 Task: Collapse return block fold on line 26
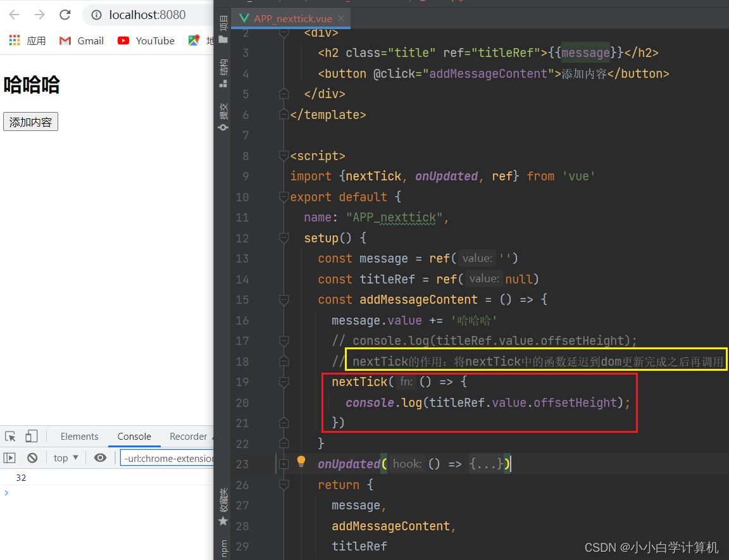pyautogui.click(x=283, y=485)
